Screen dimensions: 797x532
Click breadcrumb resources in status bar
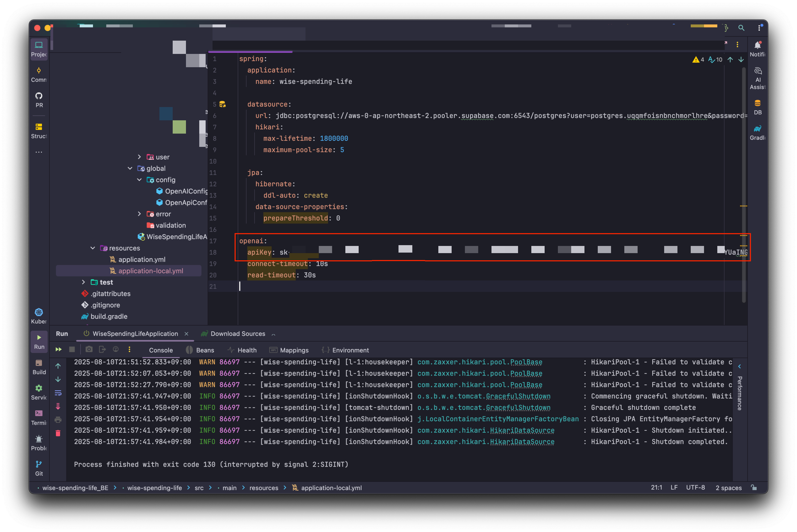[x=264, y=488]
